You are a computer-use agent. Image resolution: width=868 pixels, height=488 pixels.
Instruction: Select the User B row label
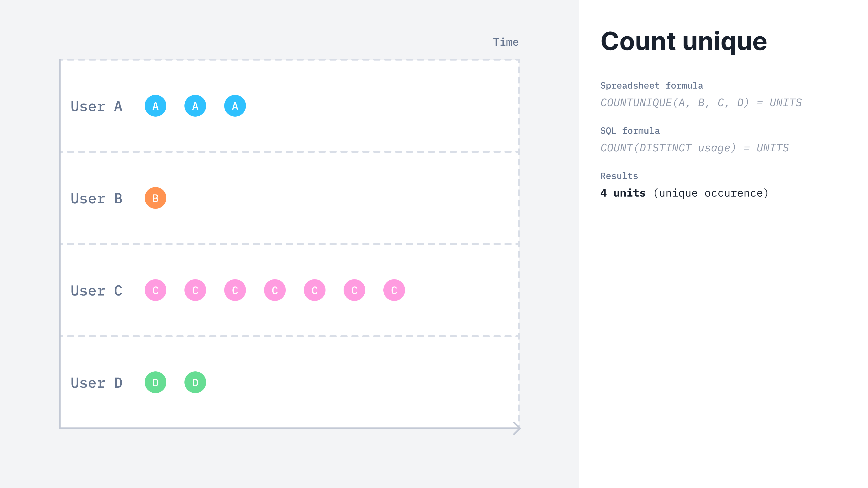click(96, 199)
